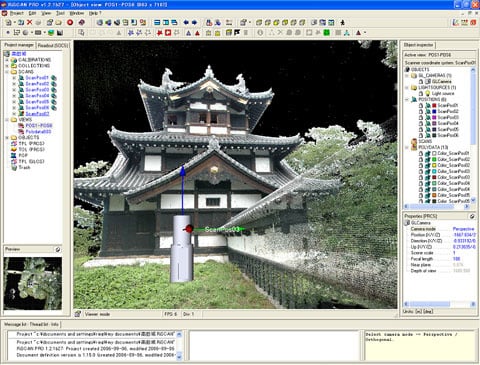Expand ScanPos01 in Project manager
The width and height of the screenshot is (480, 365).
pos(14,78)
